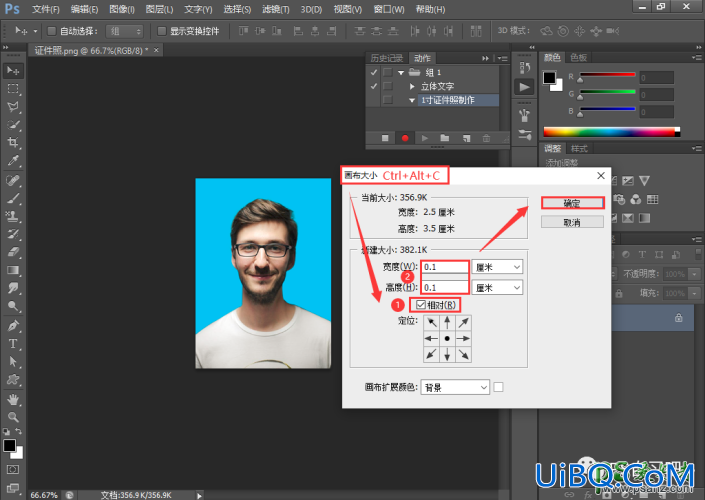Image resolution: width=705 pixels, height=500 pixels.
Task: Enable 显示变换控件 checkbox
Action: (161, 31)
